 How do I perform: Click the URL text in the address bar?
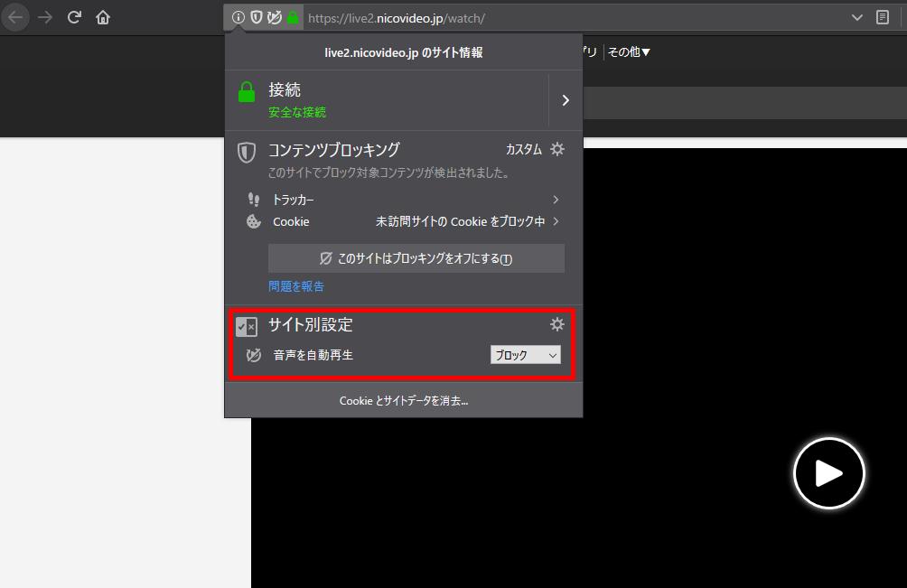coord(397,18)
